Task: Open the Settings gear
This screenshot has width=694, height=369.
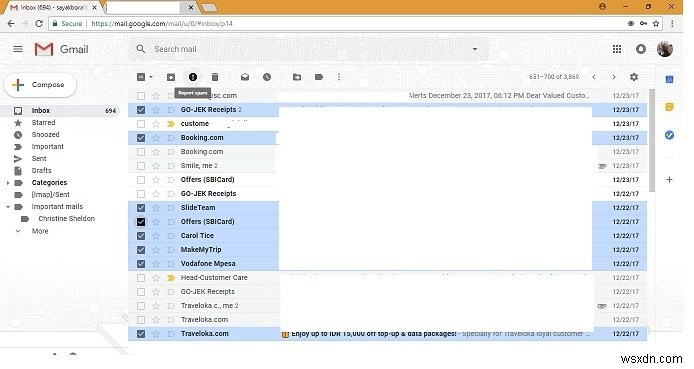Action: tap(634, 77)
